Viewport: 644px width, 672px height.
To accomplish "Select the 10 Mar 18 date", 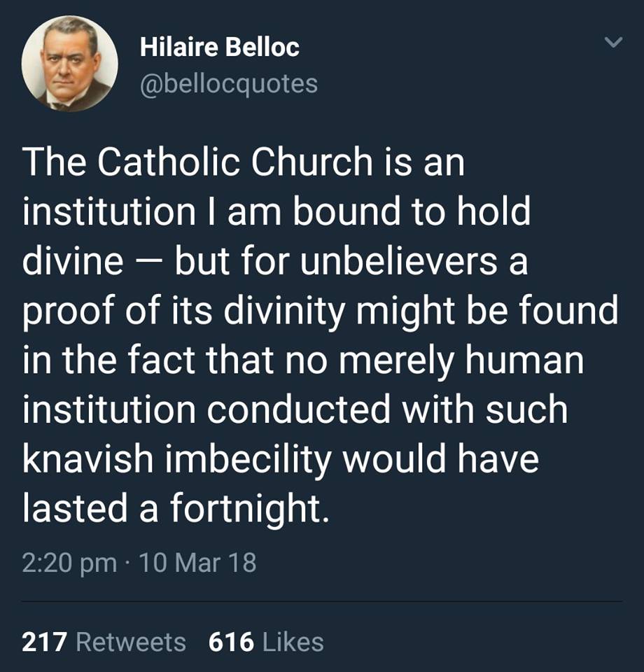I will [x=198, y=562].
